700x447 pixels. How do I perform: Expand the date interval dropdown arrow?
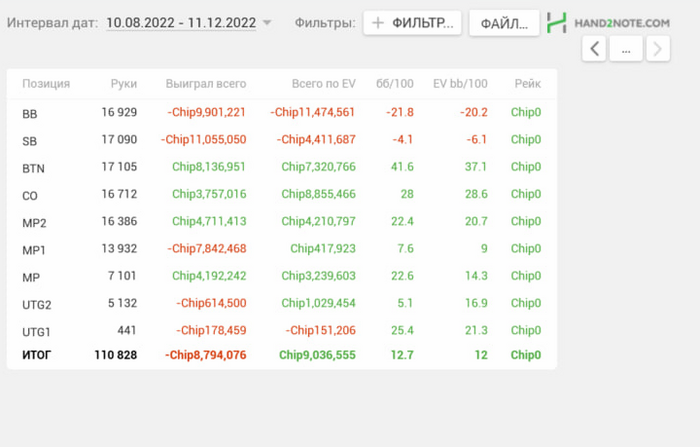click(x=267, y=23)
